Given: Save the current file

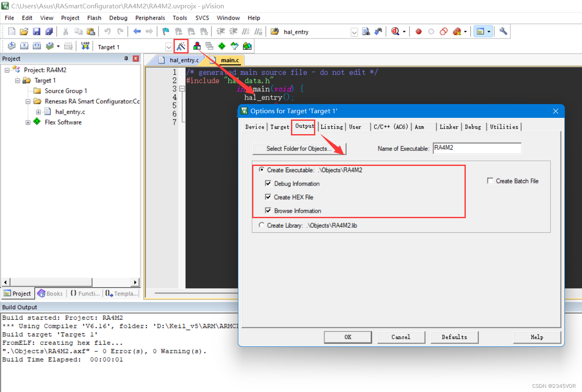Looking at the screenshot, I should tap(36, 31).
